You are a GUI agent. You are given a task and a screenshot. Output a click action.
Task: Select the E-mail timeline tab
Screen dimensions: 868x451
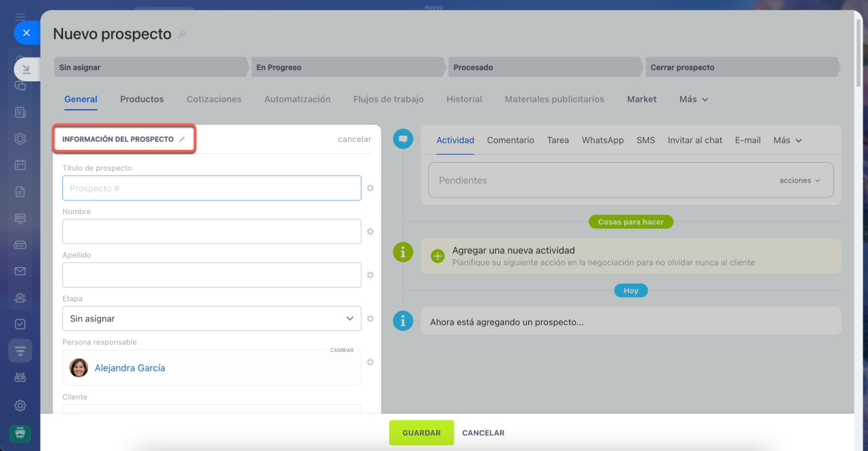pos(748,140)
